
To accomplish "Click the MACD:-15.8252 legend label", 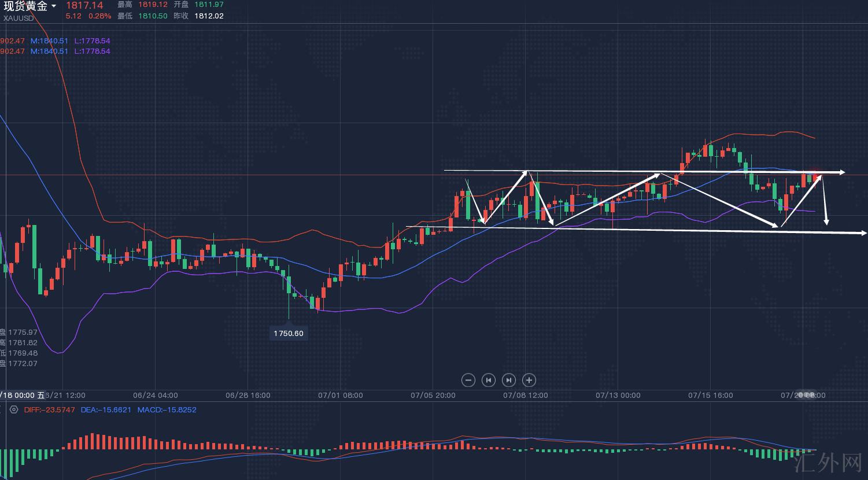I will 167,409.
